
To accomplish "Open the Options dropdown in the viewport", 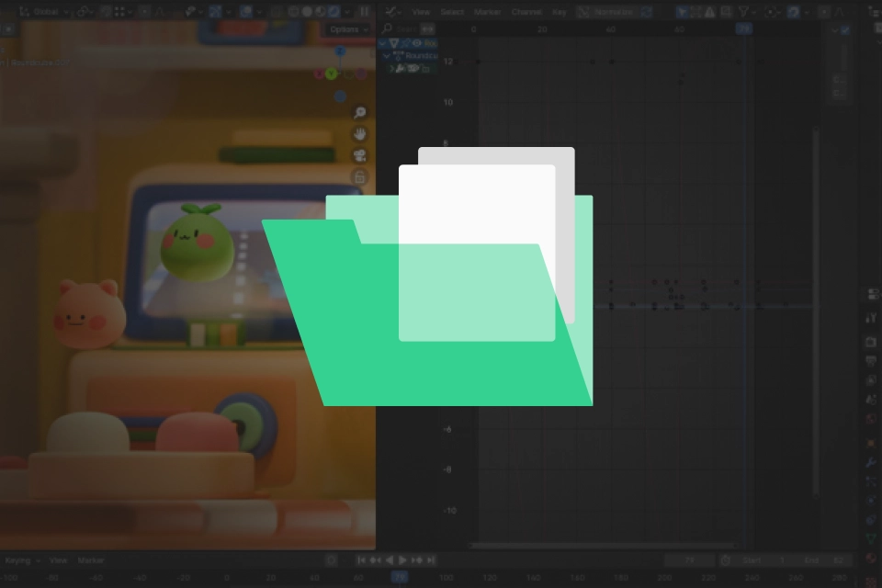I will point(349,29).
